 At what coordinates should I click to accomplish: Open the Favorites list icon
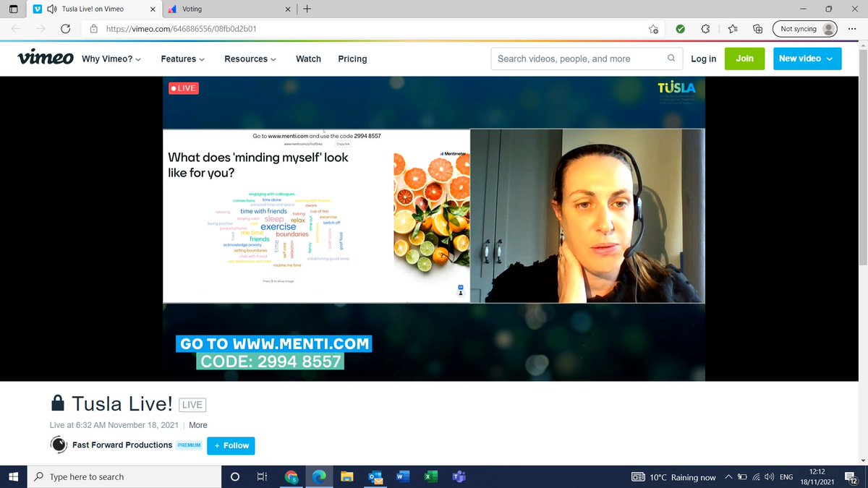click(x=732, y=29)
